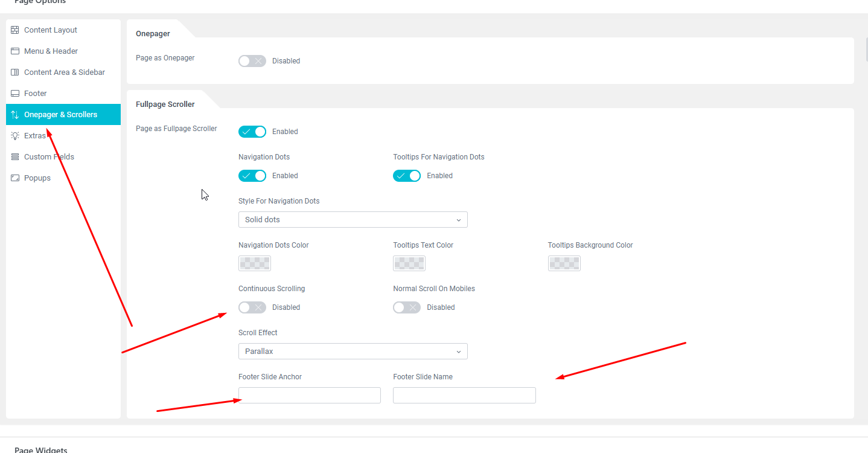868x453 pixels.
Task: Click the Onepager & Scrollers arrows icon
Action: tap(15, 115)
